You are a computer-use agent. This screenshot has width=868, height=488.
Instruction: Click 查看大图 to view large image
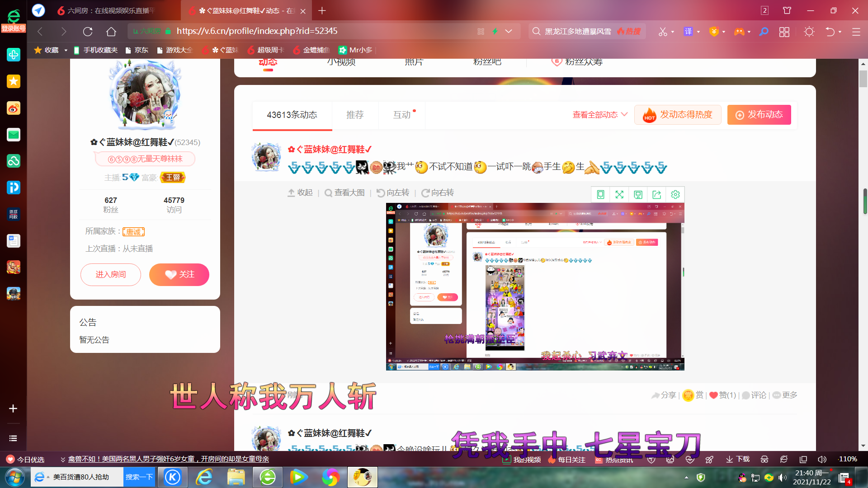pos(345,193)
